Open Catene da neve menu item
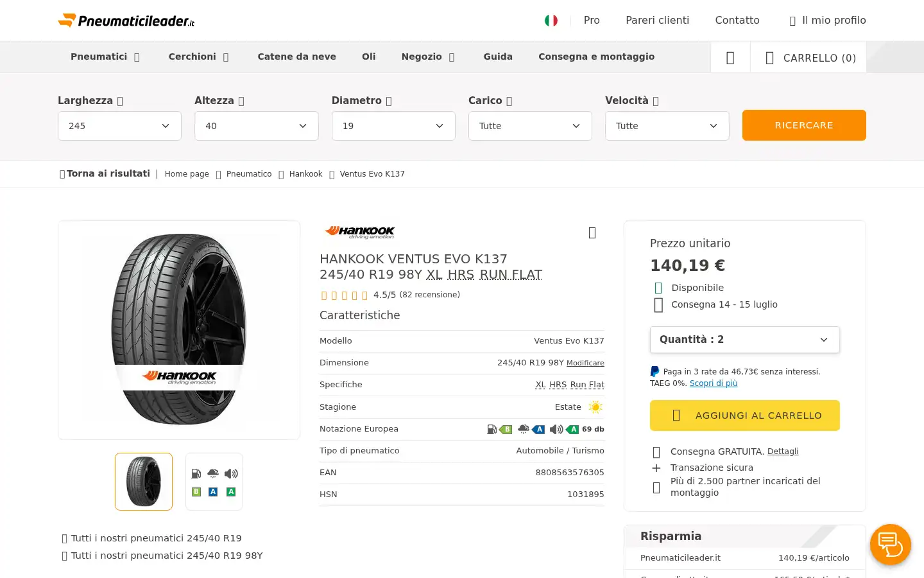Viewport: 924px width, 578px height. click(x=296, y=57)
